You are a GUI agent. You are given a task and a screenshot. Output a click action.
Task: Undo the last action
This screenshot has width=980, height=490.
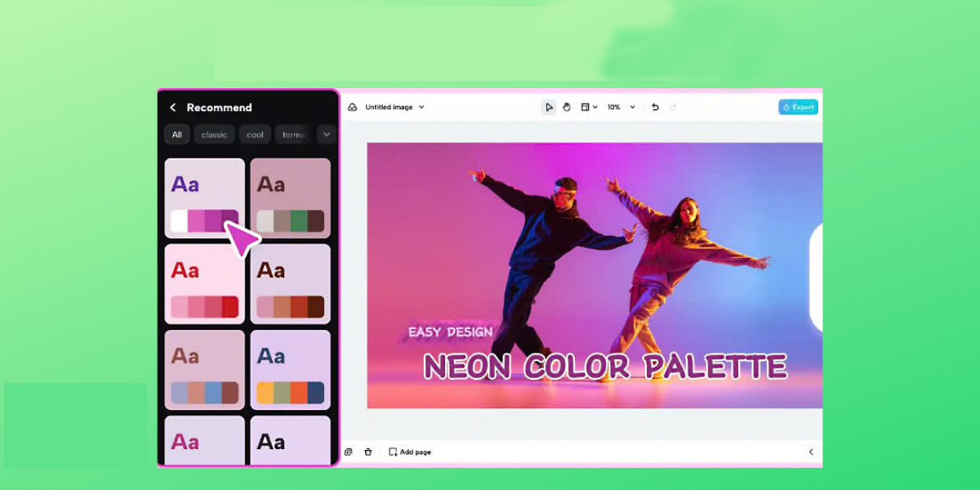coord(655,107)
